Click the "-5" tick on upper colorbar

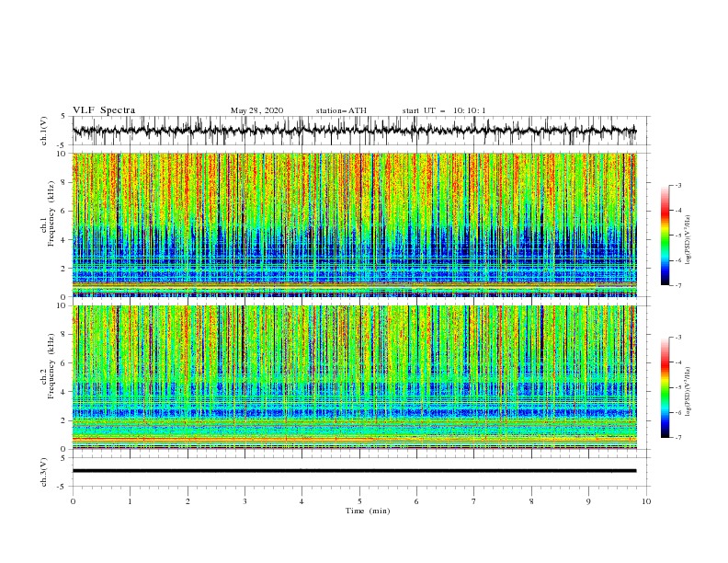[x=678, y=236]
